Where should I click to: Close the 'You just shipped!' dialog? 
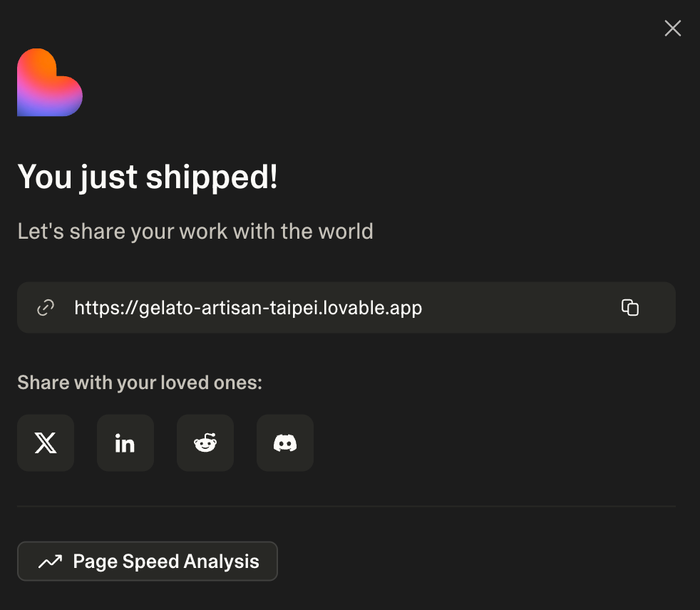click(672, 29)
